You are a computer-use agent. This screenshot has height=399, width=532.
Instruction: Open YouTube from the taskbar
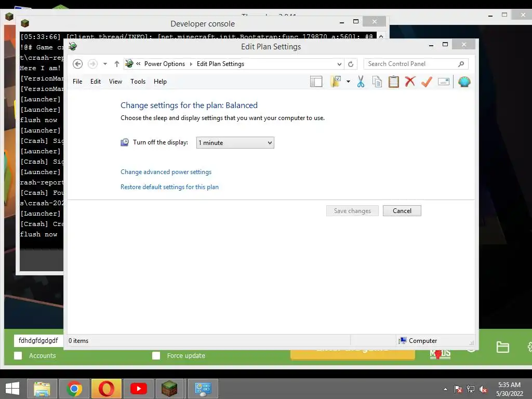pyautogui.click(x=138, y=389)
